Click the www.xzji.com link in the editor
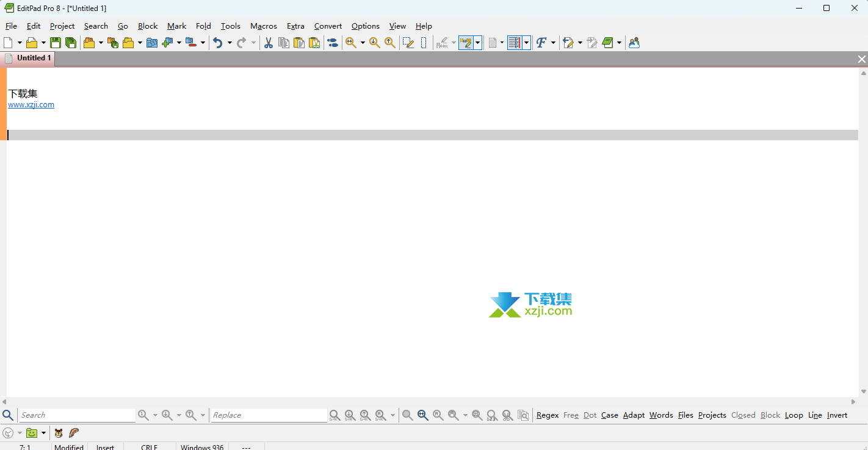This screenshot has width=868, height=450. tap(31, 105)
